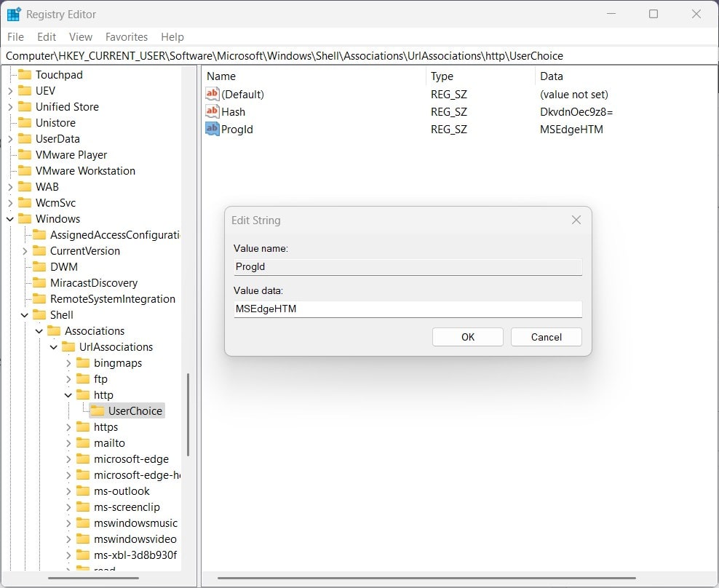Click the Registry Editor title bar icon
Screen dimensions: 719x588
(13, 13)
